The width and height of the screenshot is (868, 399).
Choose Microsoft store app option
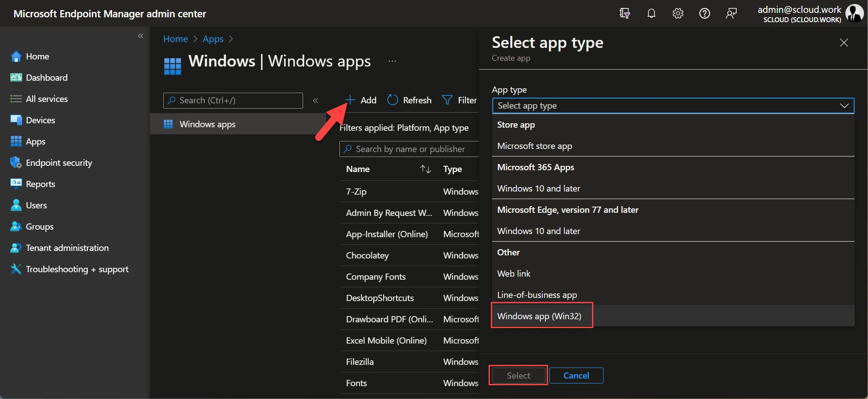(673, 146)
